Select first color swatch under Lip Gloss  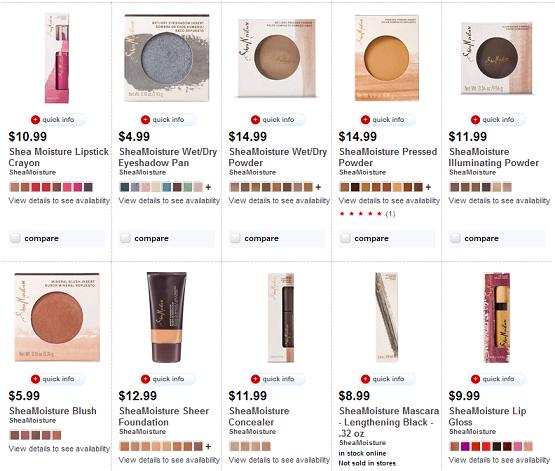[x=454, y=447]
